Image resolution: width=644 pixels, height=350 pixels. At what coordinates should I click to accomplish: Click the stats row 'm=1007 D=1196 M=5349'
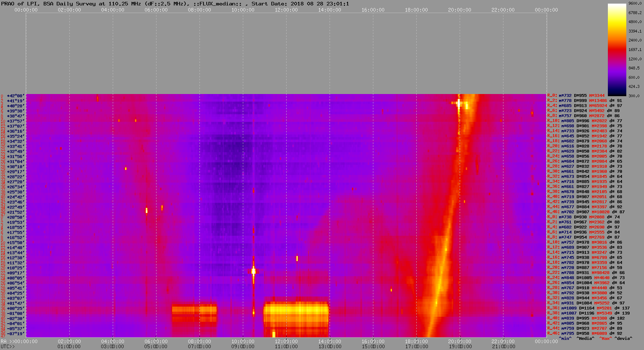pyautogui.click(x=588, y=313)
